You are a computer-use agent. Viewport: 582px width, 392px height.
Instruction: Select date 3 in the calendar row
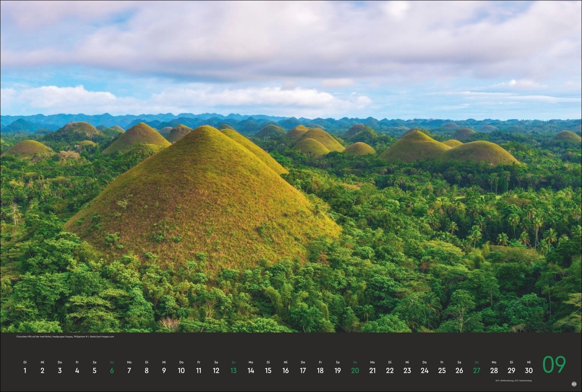pos(59,370)
